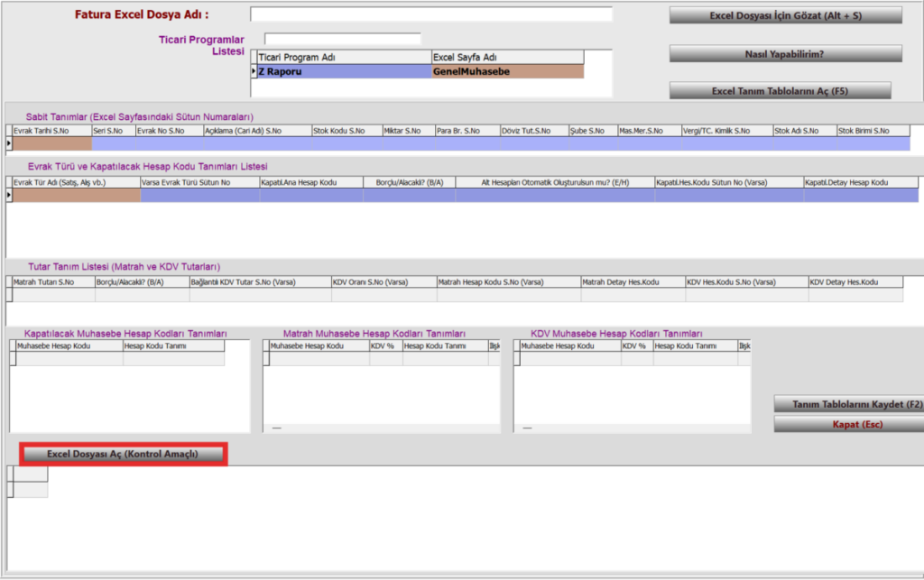
Task: Click the Ticari Program Adı column header
Action: 344,57
